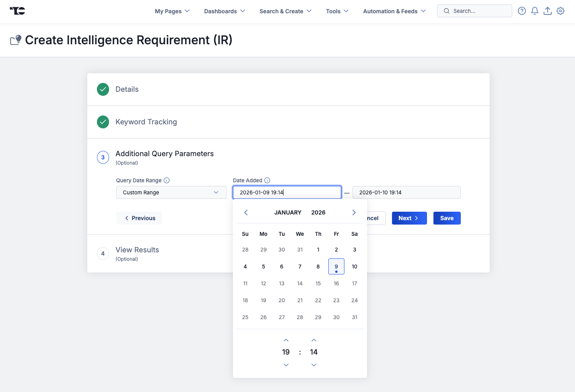The width and height of the screenshot is (575, 392).
Task: Select January 15 in the calendar
Action: (318, 283)
